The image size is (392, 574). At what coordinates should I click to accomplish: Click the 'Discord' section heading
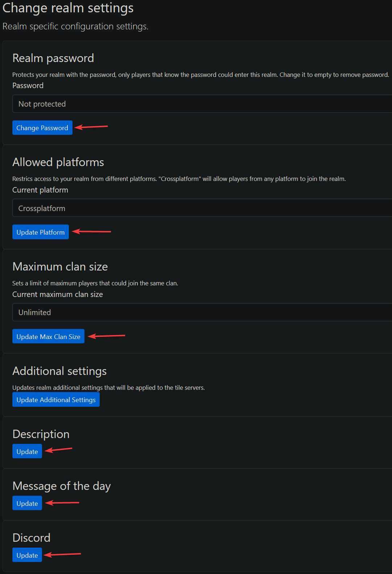[x=31, y=538]
